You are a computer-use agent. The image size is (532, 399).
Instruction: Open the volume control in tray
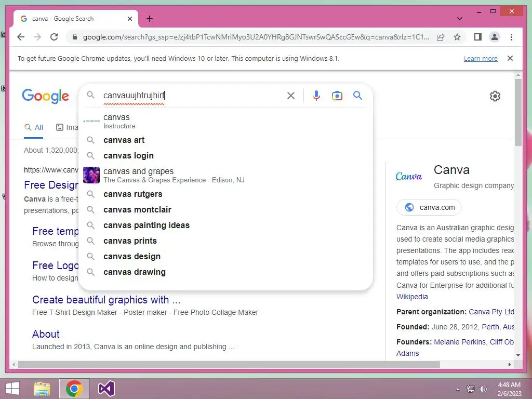(483, 389)
